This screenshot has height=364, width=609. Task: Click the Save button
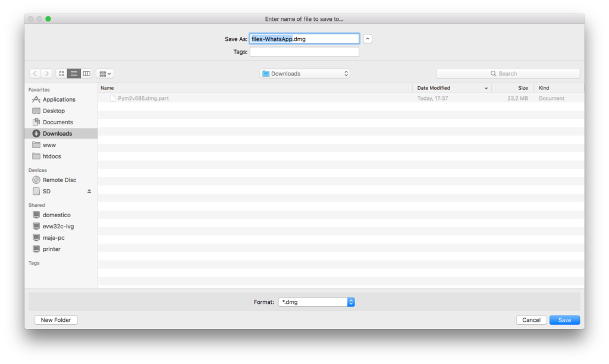click(x=564, y=320)
